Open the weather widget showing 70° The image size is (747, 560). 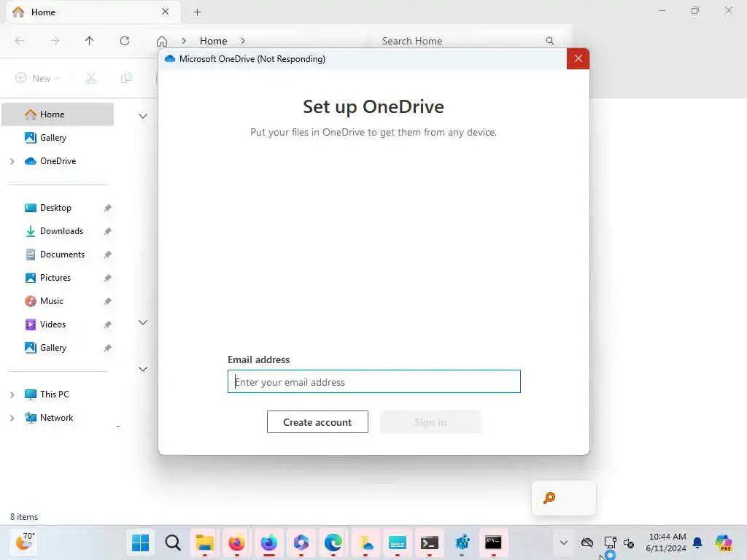25,542
